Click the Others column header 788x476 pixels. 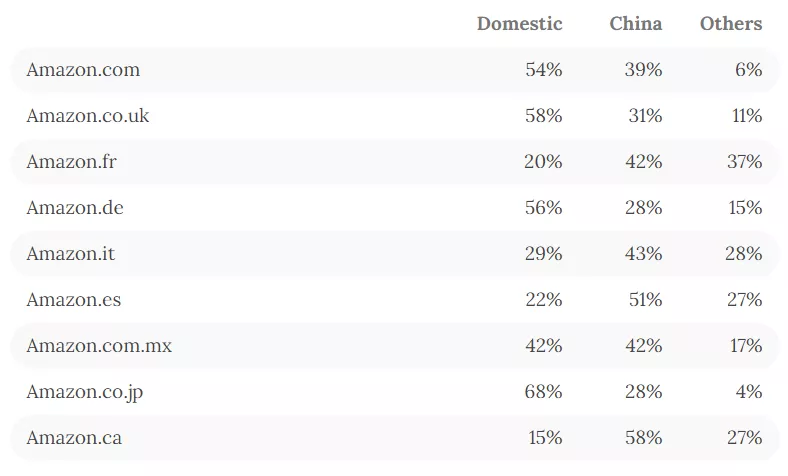730,24
